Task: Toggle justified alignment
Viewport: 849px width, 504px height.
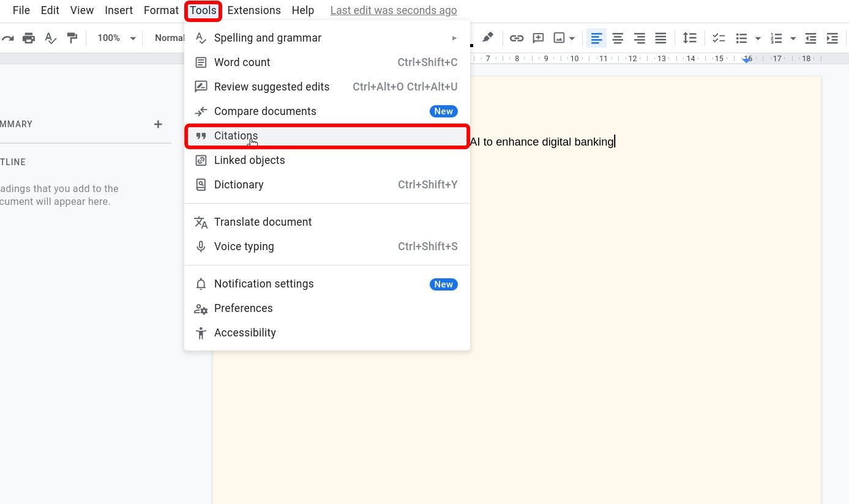Action: [x=660, y=37]
